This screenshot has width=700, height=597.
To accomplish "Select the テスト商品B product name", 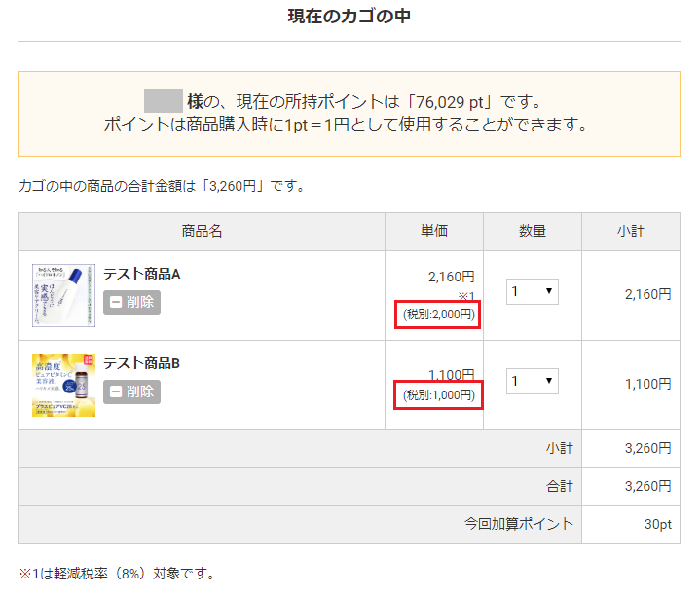I will point(142,363).
